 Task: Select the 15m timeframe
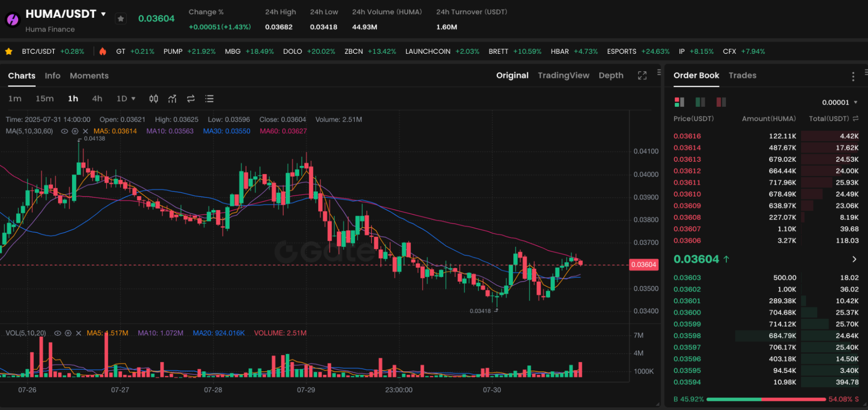45,98
